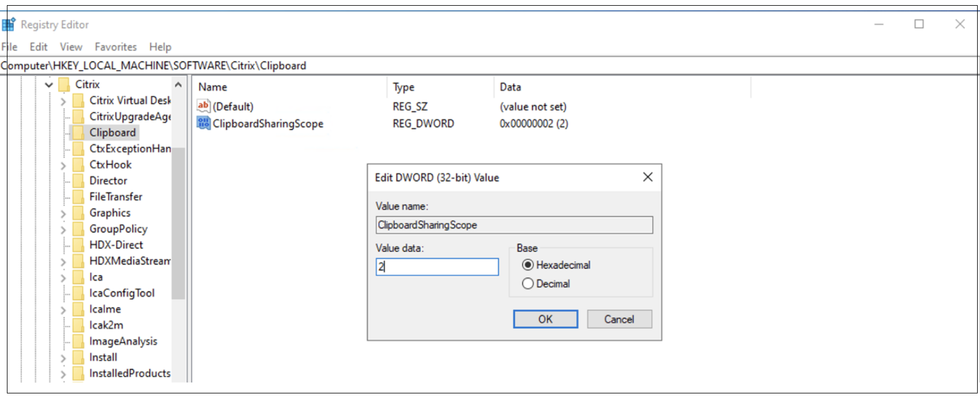The image size is (980, 398).
Task: Select the FileTransfer tree item label
Action: [x=115, y=197]
